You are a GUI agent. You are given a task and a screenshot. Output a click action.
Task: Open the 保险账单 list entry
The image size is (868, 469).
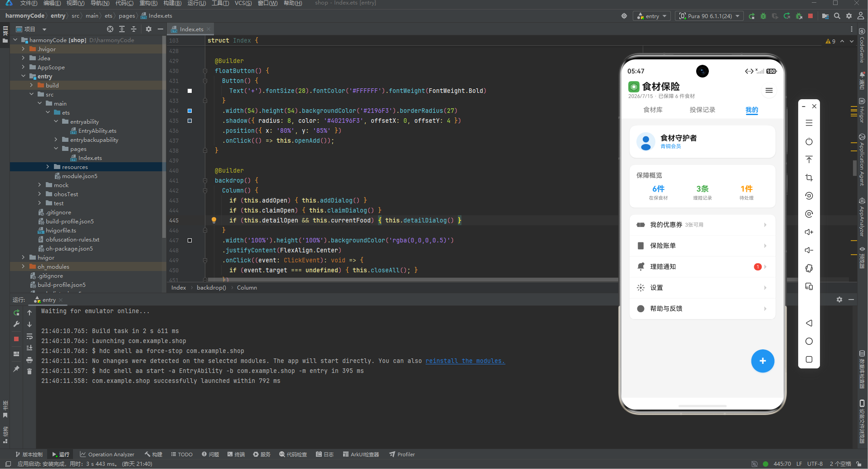tap(702, 246)
